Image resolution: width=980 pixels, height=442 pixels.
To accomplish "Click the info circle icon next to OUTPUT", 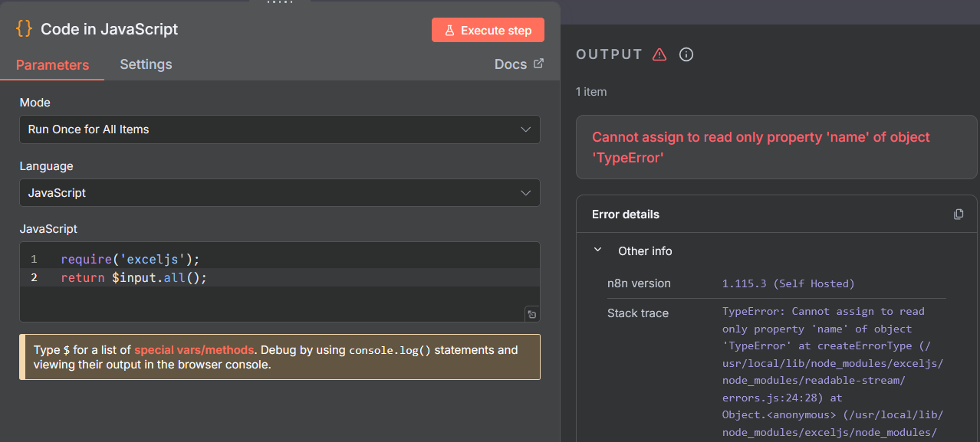I will pos(686,54).
